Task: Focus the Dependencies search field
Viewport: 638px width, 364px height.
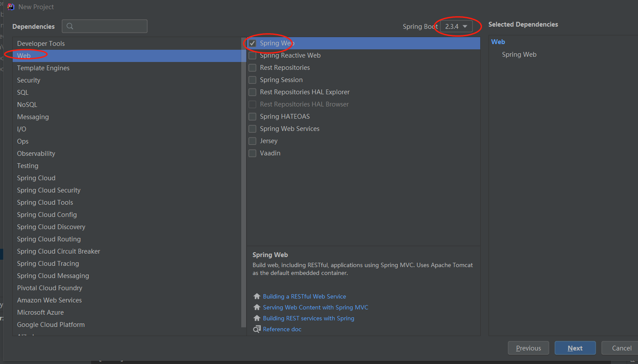Action: pyautogui.click(x=104, y=26)
